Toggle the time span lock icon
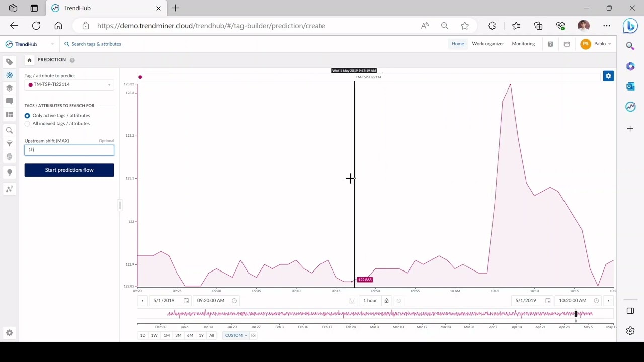644x362 pixels. [x=386, y=301]
